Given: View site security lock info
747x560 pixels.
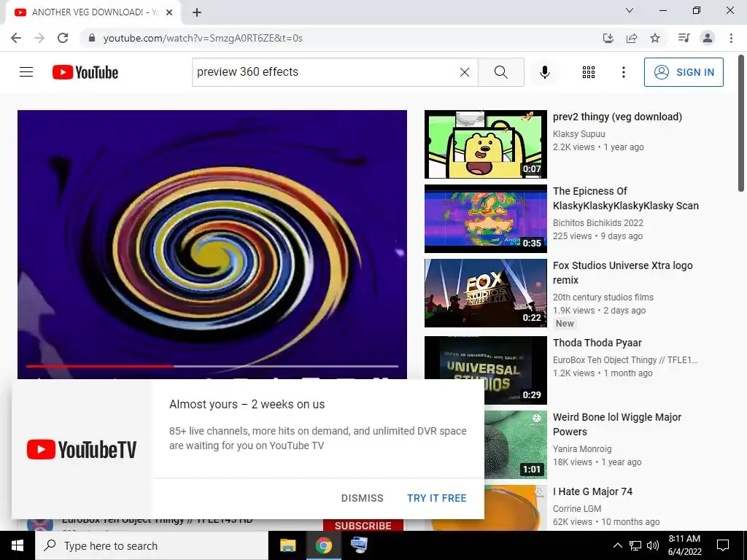Looking at the screenshot, I should [92, 38].
